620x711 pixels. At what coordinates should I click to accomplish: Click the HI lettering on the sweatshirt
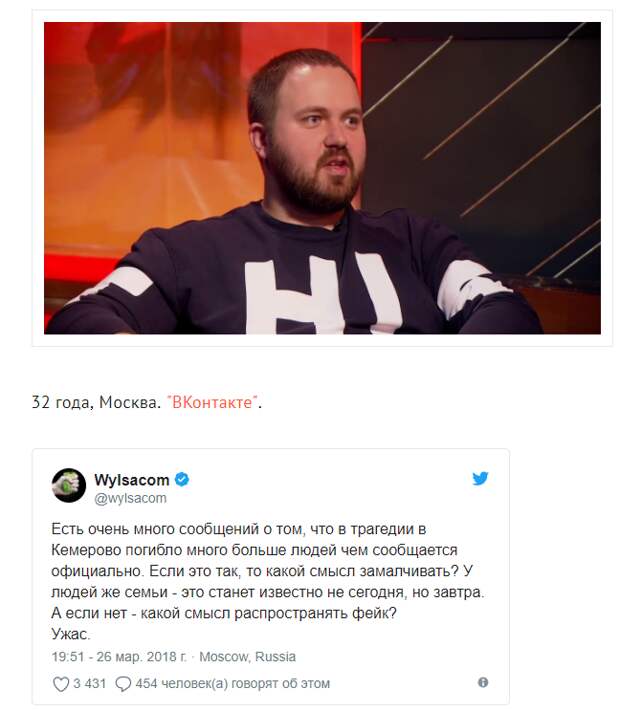click(323, 293)
